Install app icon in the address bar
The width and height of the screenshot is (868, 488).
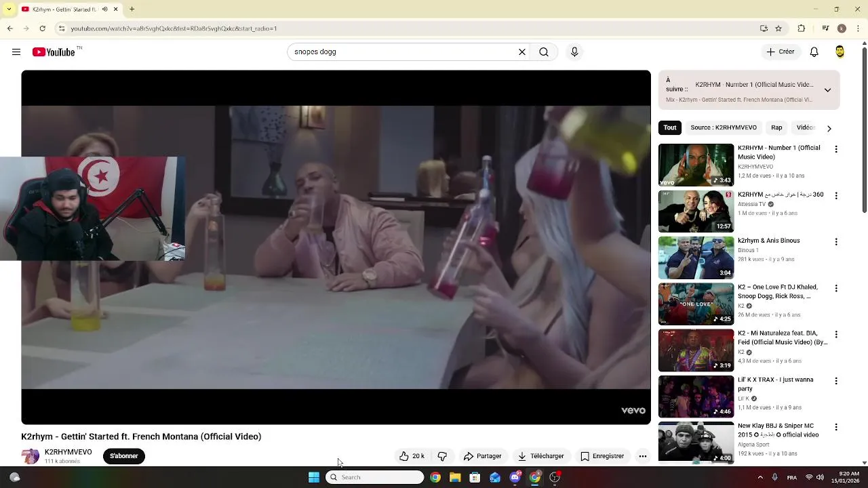(764, 28)
